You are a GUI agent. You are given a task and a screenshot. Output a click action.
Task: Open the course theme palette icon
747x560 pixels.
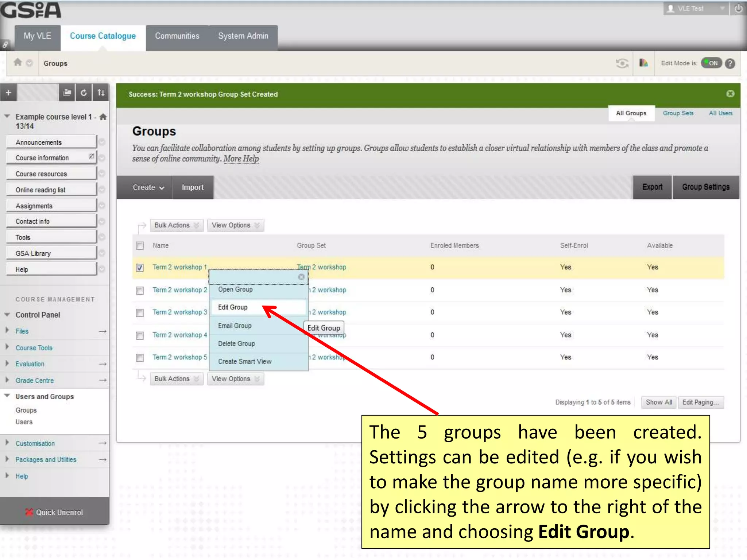[643, 63]
